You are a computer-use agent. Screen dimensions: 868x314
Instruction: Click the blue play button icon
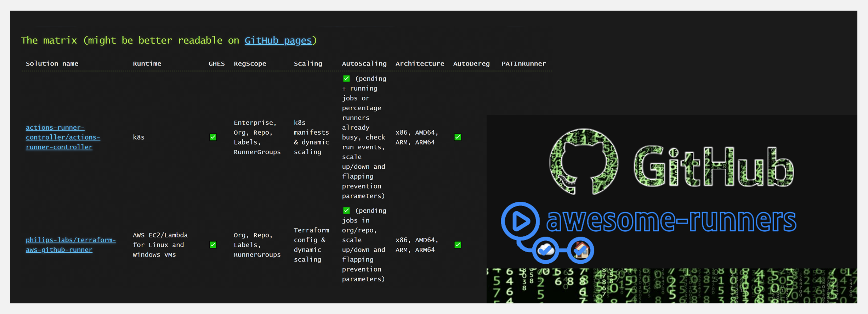pyautogui.click(x=520, y=221)
